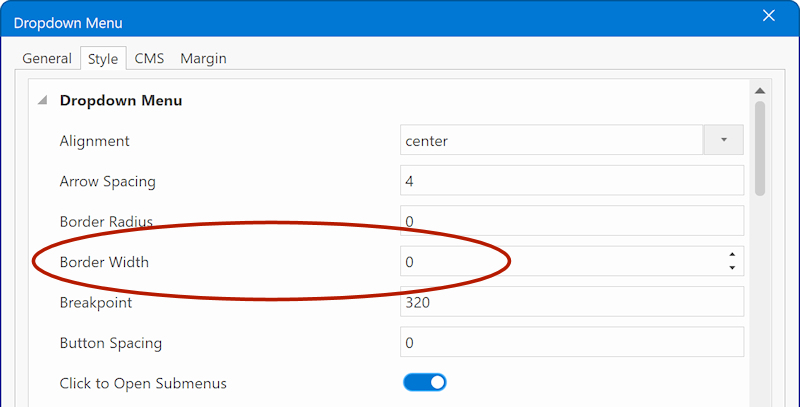Open the Alignment dropdown arrow
The image size is (800, 407).
[x=723, y=140]
